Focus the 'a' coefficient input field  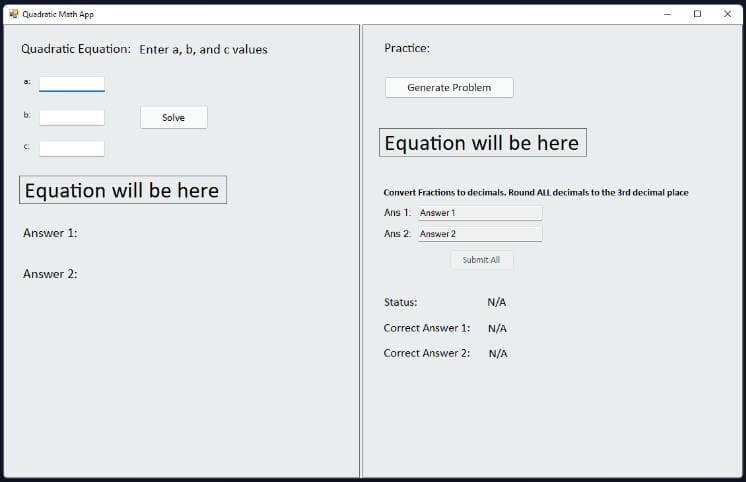72,84
